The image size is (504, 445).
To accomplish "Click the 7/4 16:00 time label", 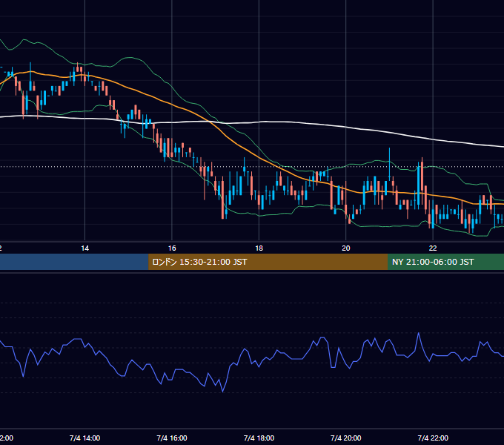I will tap(172, 438).
